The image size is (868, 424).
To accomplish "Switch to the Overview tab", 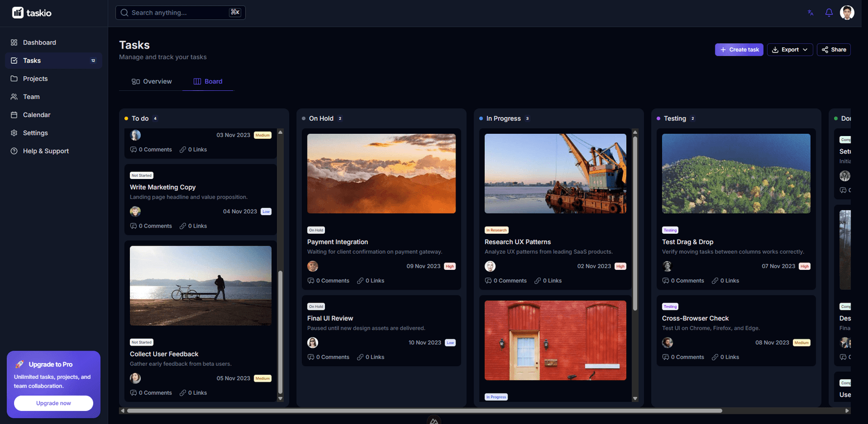I will (151, 81).
